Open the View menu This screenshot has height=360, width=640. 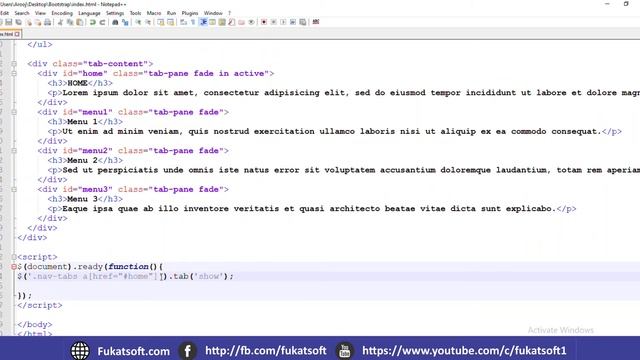pyautogui.click(x=40, y=13)
